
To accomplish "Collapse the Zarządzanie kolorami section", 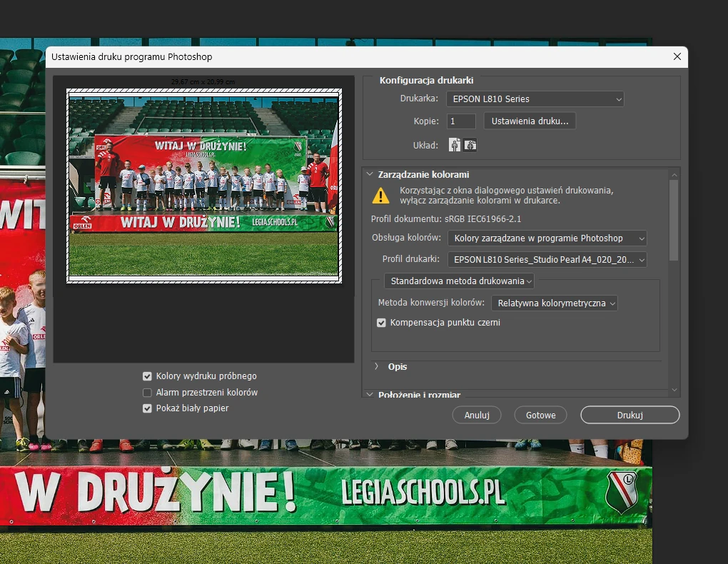I will 370,173.
